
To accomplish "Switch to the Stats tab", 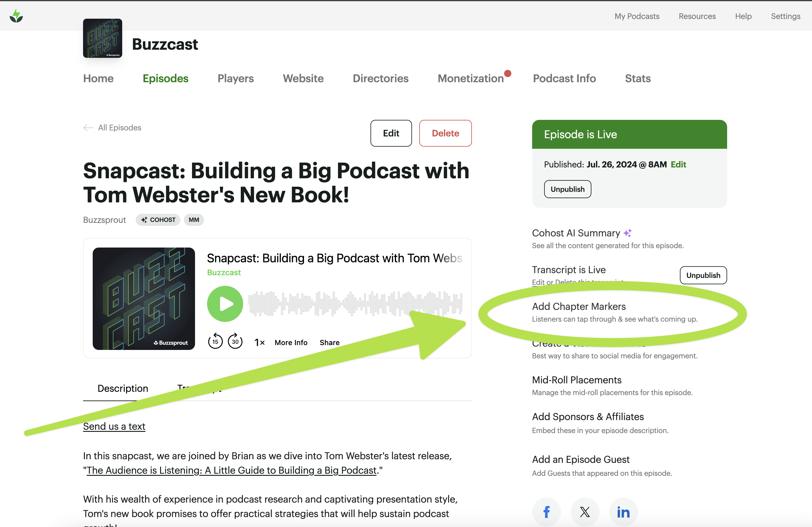I will [637, 79].
